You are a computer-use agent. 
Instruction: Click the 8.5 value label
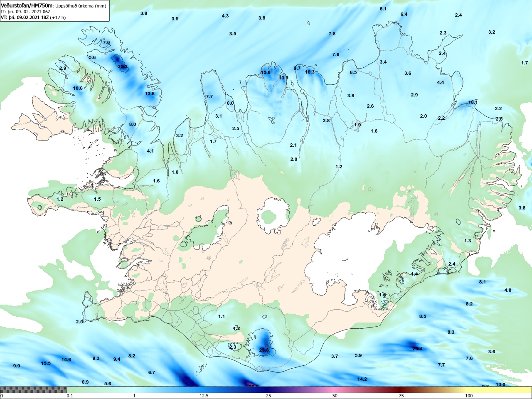click(x=423, y=316)
